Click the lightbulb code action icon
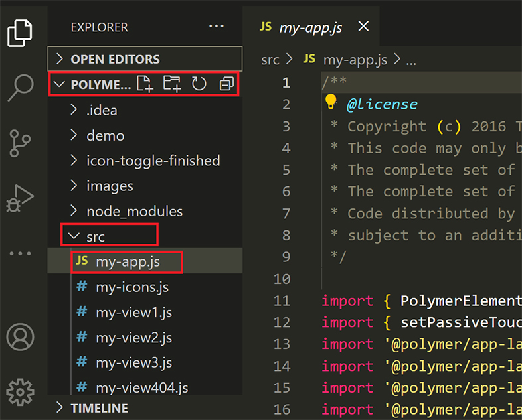This screenshot has width=522, height=420. point(331,102)
